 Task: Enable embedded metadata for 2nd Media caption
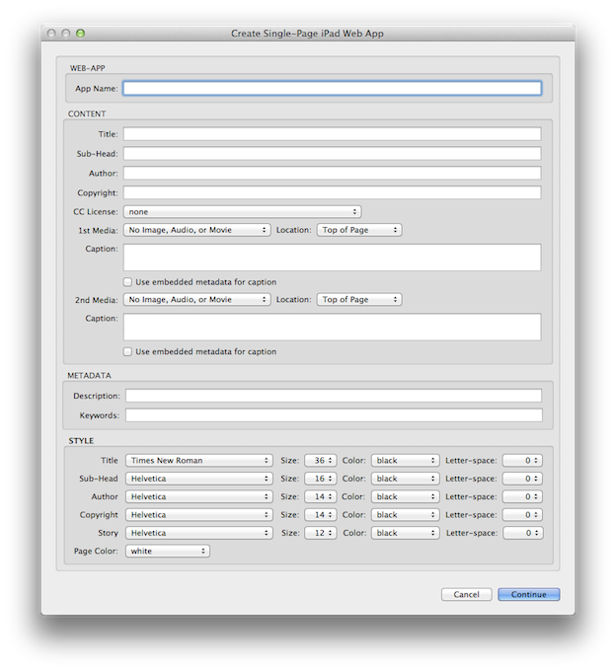127,352
